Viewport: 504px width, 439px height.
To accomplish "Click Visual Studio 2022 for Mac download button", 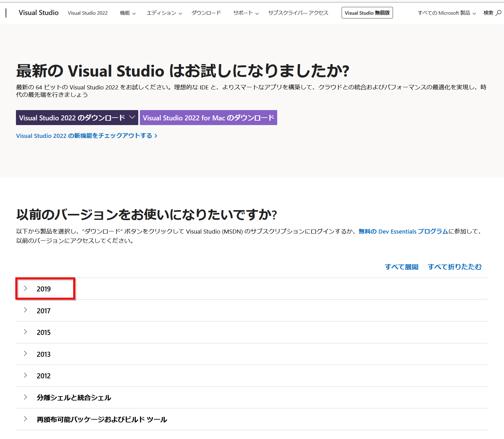I will tap(208, 118).
